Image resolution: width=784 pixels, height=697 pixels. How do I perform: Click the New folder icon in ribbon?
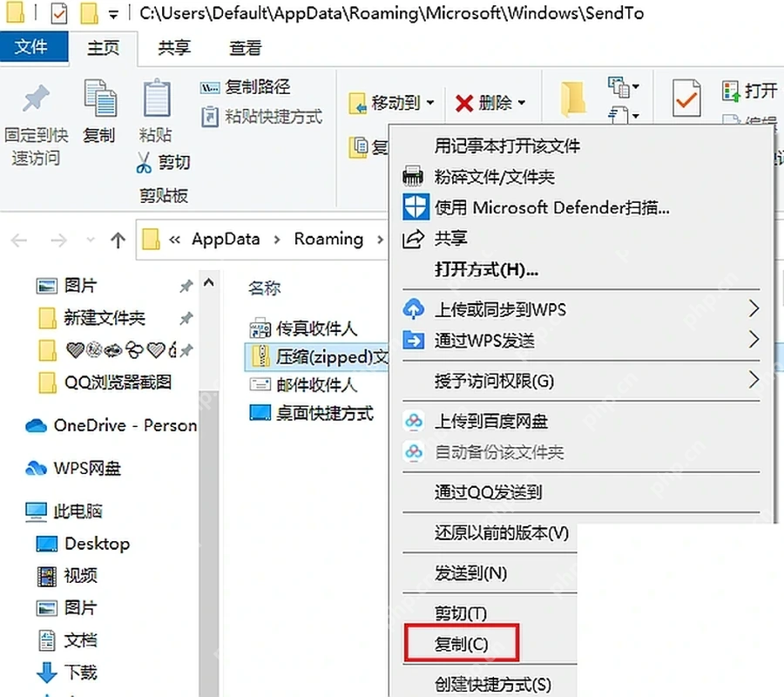point(572,99)
